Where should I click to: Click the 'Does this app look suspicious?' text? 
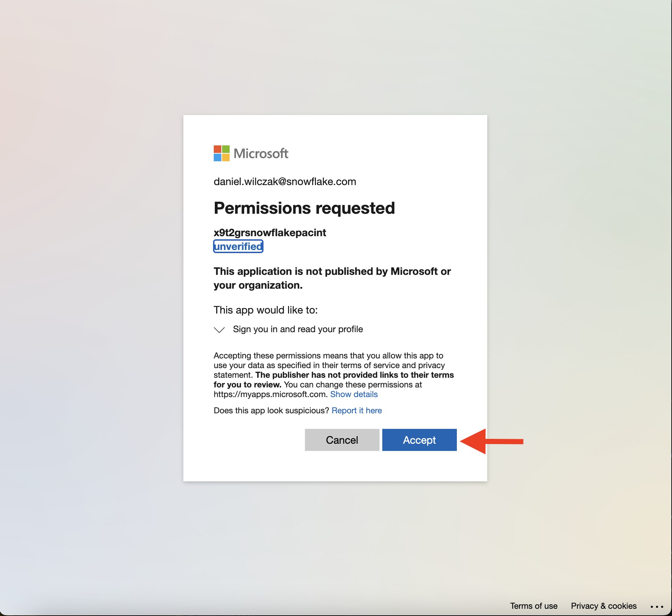click(271, 411)
